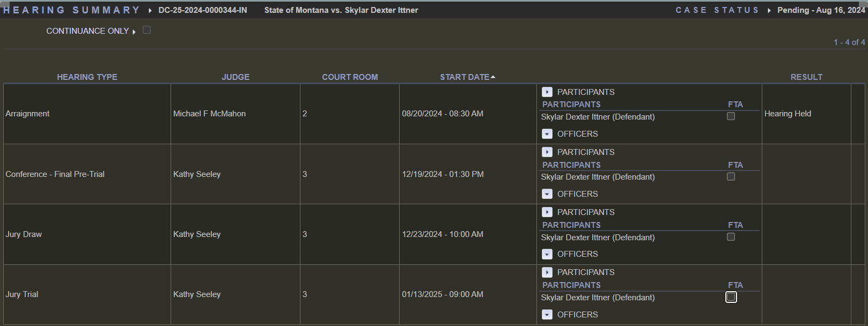Screen dimensions: 868x326
Task: Click the Conference - Final Pre-Trial cell
Action: coord(87,174)
